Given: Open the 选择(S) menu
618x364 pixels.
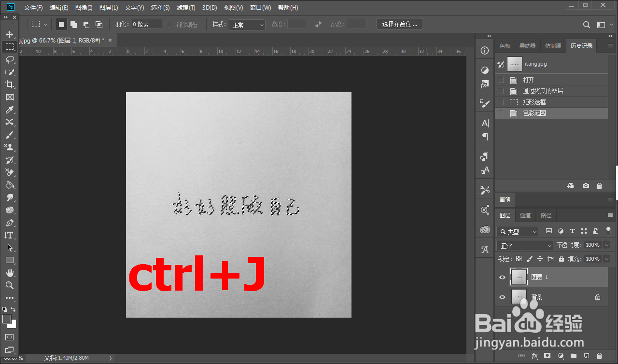Looking at the screenshot, I should (x=160, y=8).
